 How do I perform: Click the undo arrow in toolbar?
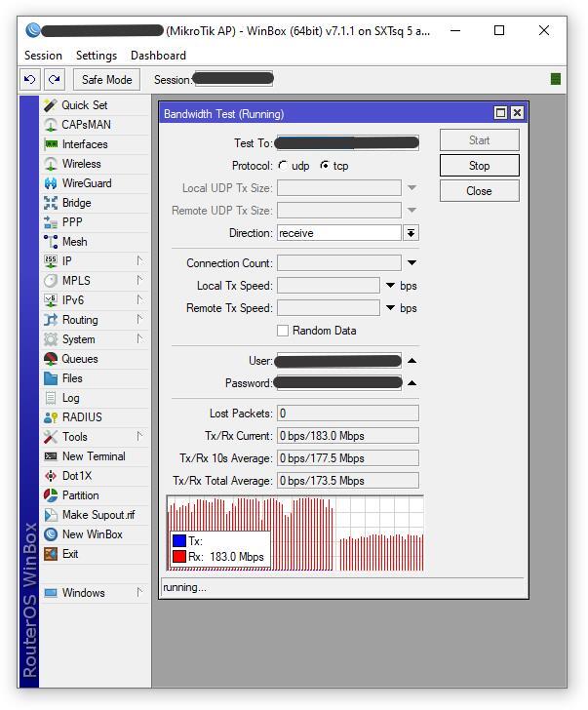pos(30,80)
